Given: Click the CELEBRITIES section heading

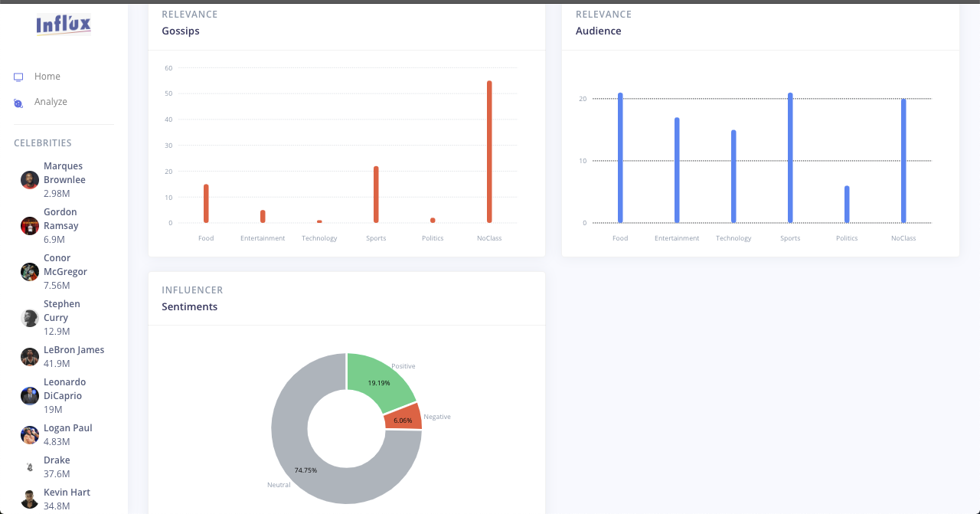Looking at the screenshot, I should 43,143.
